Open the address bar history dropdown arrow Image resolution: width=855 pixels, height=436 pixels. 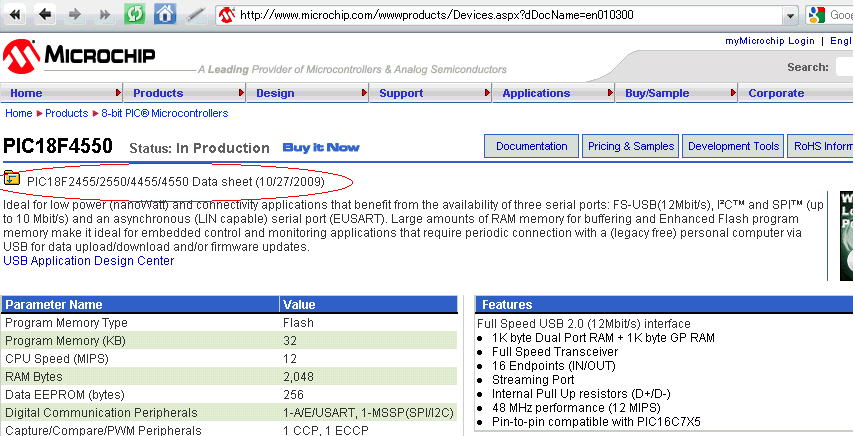coord(790,16)
